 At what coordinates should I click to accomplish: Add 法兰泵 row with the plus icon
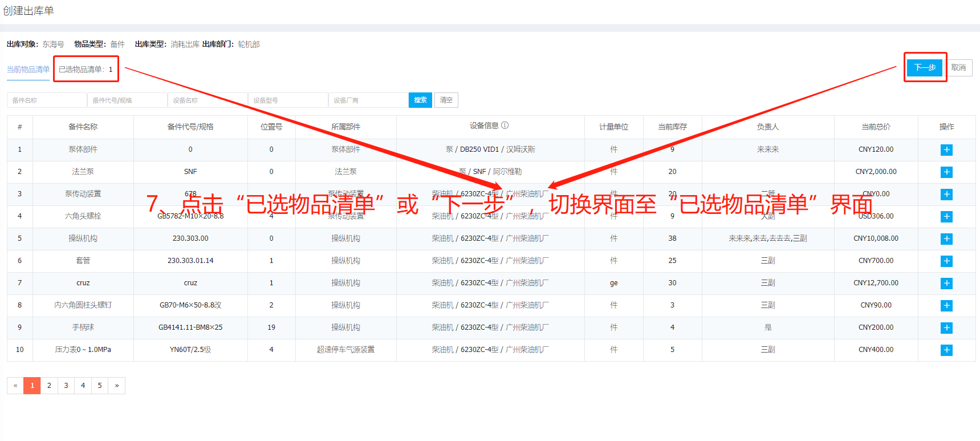click(946, 172)
